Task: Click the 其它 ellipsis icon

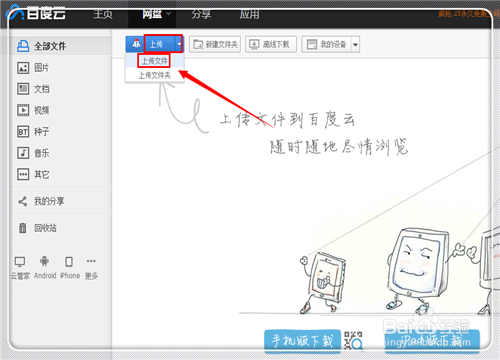Action: (23, 174)
